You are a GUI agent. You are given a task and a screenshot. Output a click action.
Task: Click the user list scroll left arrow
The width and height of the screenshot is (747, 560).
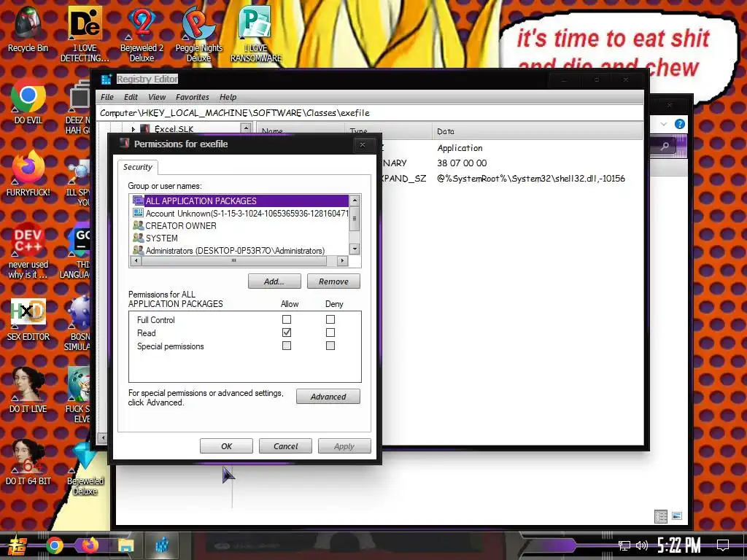(x=136, y=261)
